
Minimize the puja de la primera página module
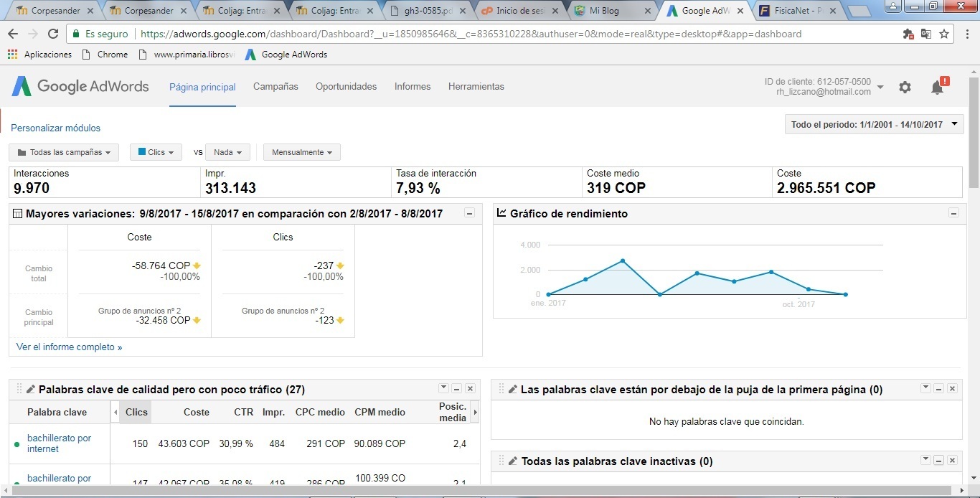pos(938,388)
